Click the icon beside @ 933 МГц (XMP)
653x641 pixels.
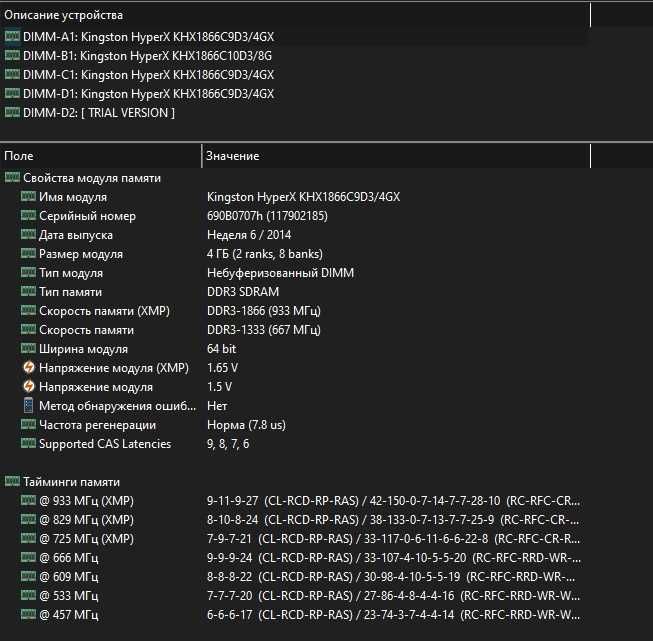(x=28, y=500)
